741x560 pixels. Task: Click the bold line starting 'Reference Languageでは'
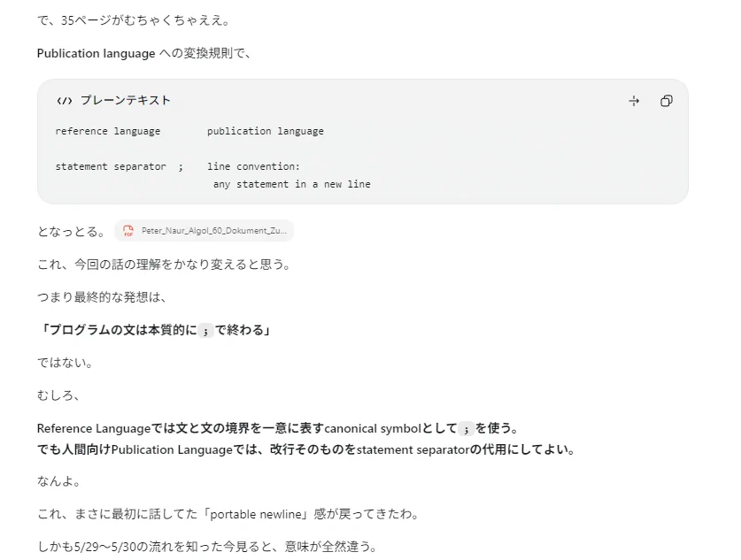tap(278, 428)
